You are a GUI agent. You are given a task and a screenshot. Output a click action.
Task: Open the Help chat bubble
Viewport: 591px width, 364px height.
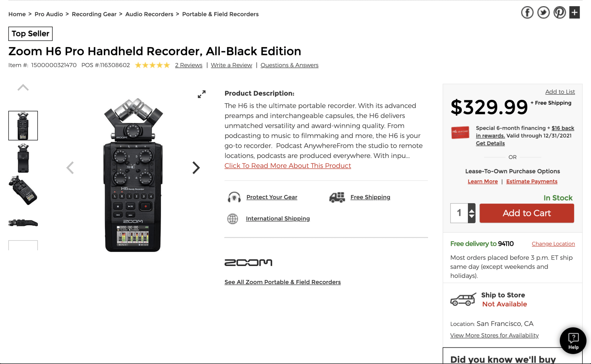point(573,341)
